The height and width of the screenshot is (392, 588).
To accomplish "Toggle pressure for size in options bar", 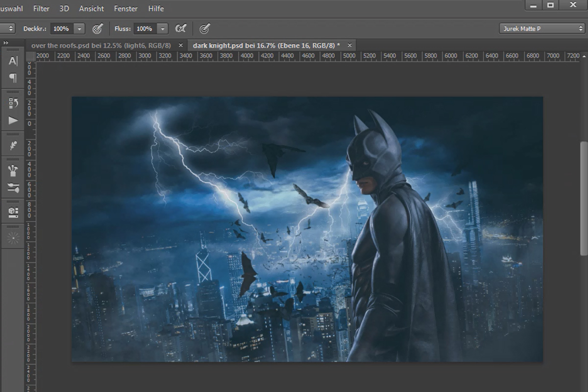I will click(205, 29).
